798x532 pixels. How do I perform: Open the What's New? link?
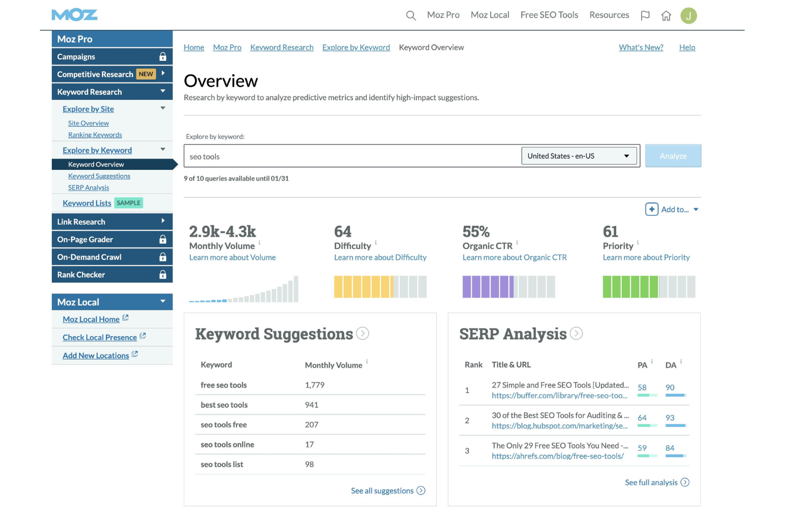coord(641,47)
